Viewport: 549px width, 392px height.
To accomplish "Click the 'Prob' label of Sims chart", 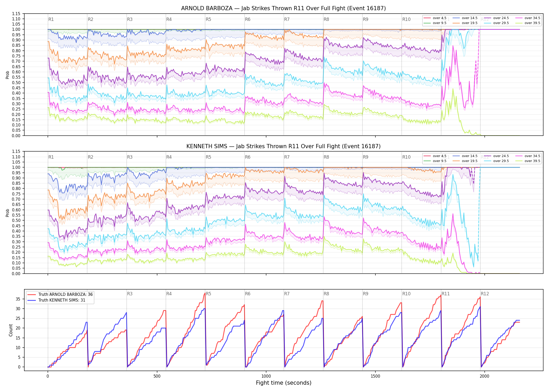I will [8, 213].
